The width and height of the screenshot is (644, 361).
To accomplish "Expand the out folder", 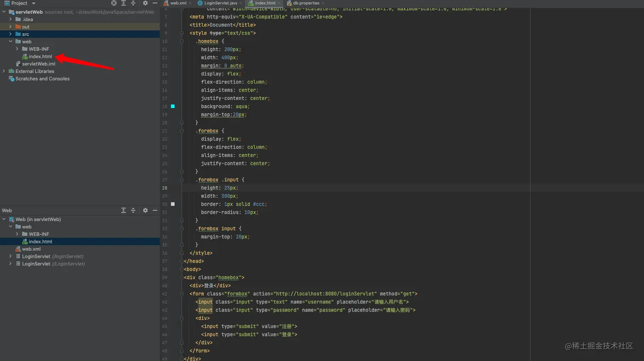I will click(x=11, y=27).
